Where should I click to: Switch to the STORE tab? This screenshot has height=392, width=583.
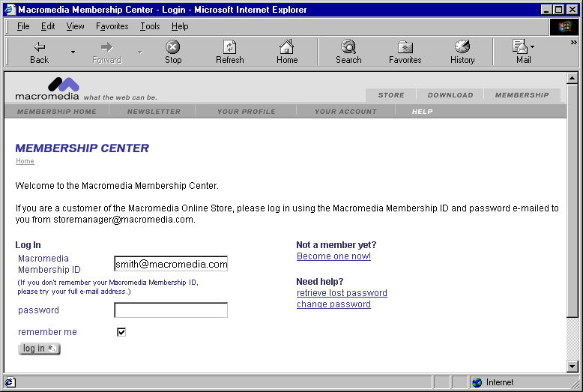coord(390,95)
